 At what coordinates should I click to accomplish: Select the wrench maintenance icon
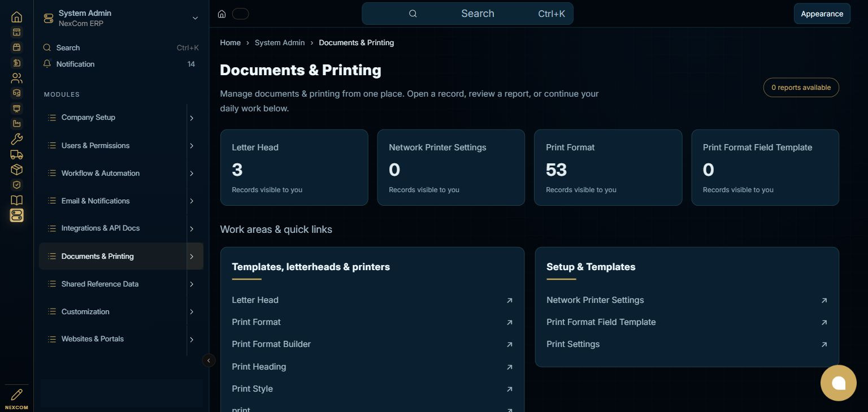coord(16,139)
